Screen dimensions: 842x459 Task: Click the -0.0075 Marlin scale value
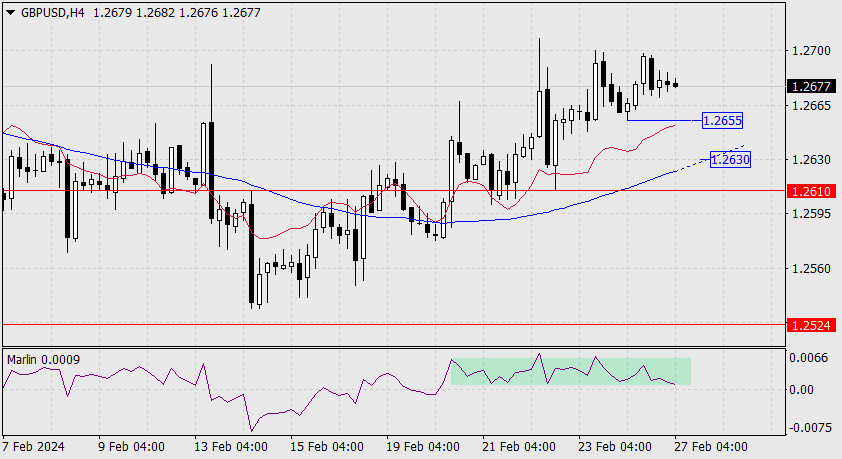pos(810,427)
